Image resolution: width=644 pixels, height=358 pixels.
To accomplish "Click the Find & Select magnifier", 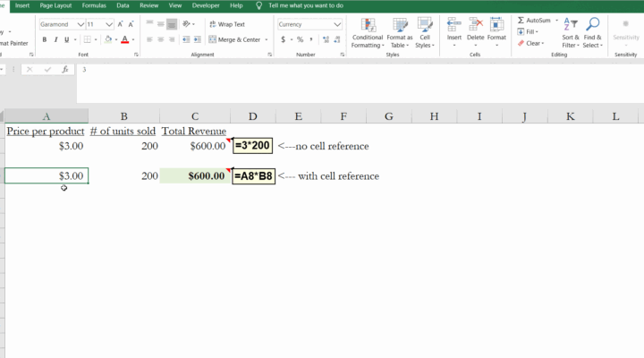I will pyautogui.click(x=592, y=24).
